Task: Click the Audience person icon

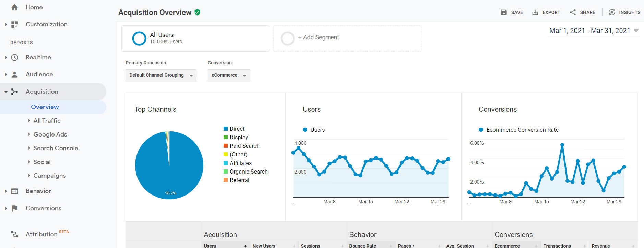Action: [x=14, y=74]
